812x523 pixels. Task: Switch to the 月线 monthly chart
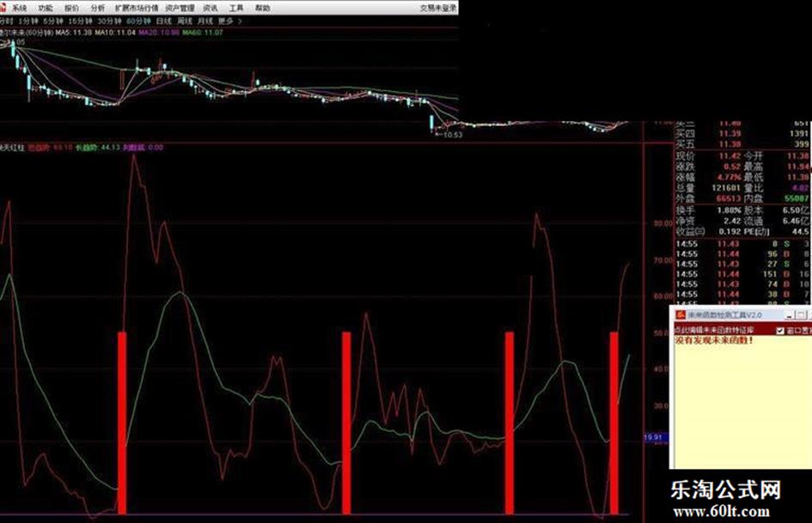[x=205, y=21]
